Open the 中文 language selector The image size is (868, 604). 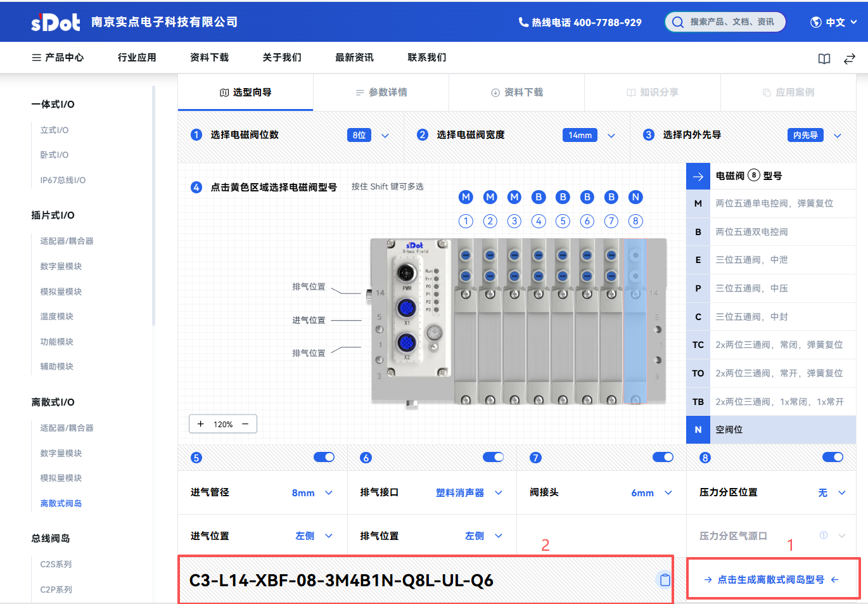click(834, 22)
